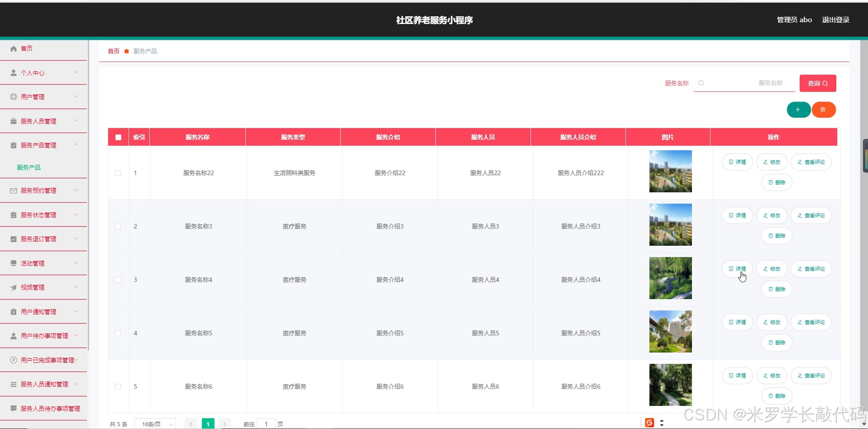Go to previous page arrow in pagination

191,424
